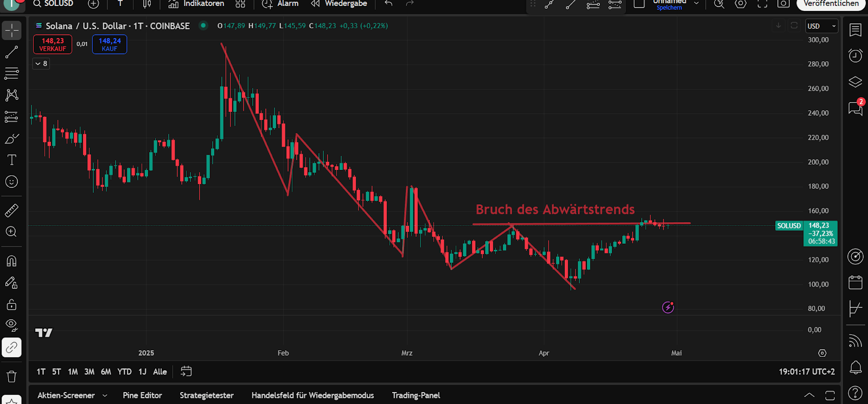
Task: Open the Fibonacci retracement tools
Action: click(11, 73)
